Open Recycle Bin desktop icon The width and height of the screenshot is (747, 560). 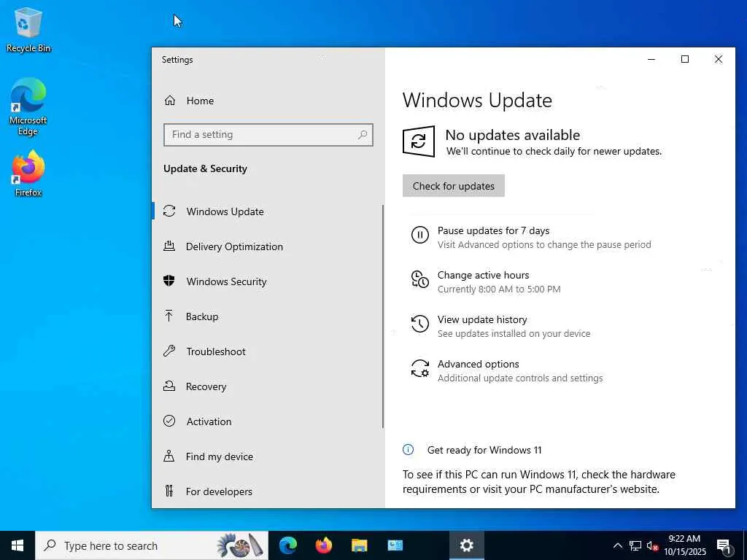28,29
